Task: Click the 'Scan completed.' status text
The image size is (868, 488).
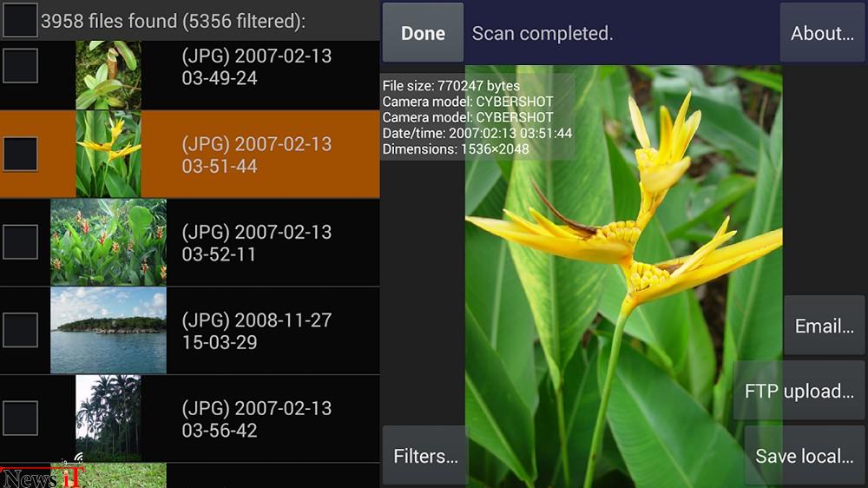Action: pyautogui.click(x=542, y=33)
